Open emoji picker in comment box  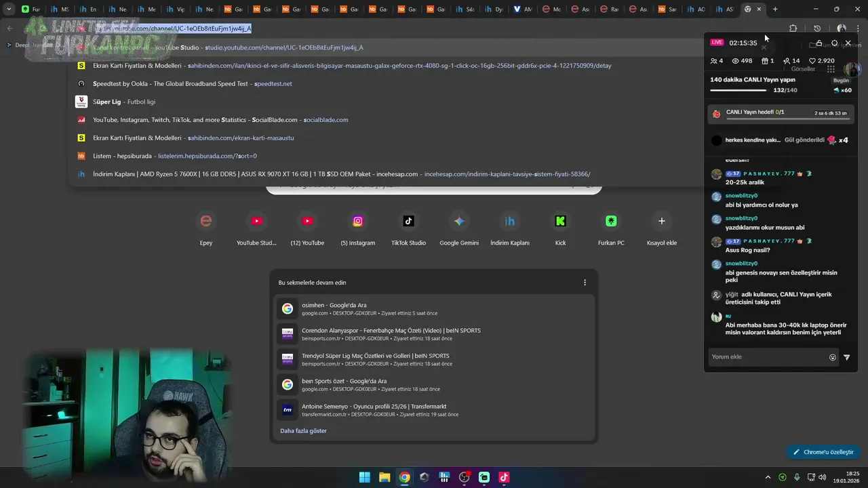[x=833, y=357]
